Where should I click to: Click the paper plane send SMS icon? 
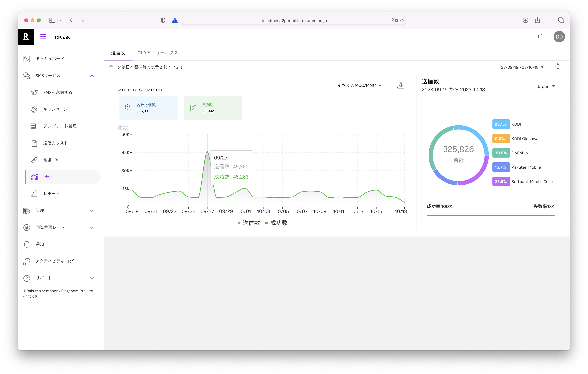pyautogui.click(x=34, y=92)
